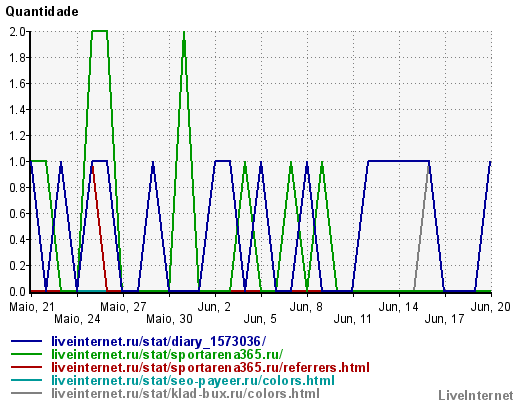Click the 2.0 y-axis label
The image size is (520, 405).
click(x=18, y=32)
